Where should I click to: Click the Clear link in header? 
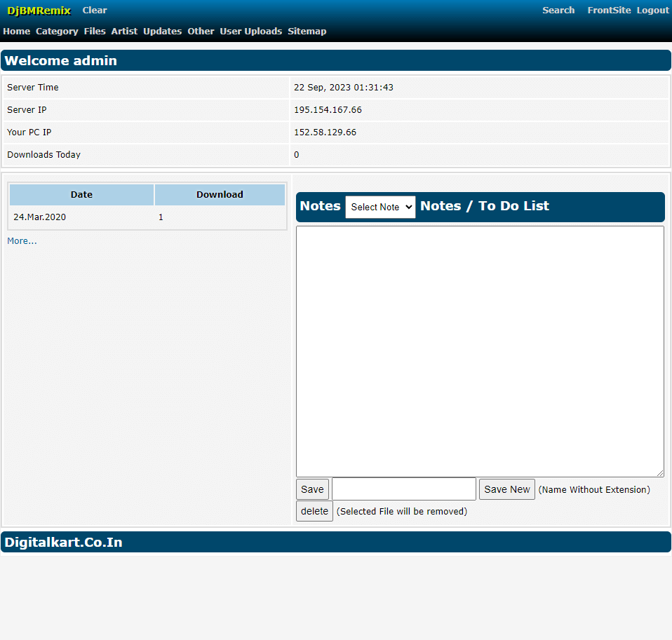[x=95, y=11]
